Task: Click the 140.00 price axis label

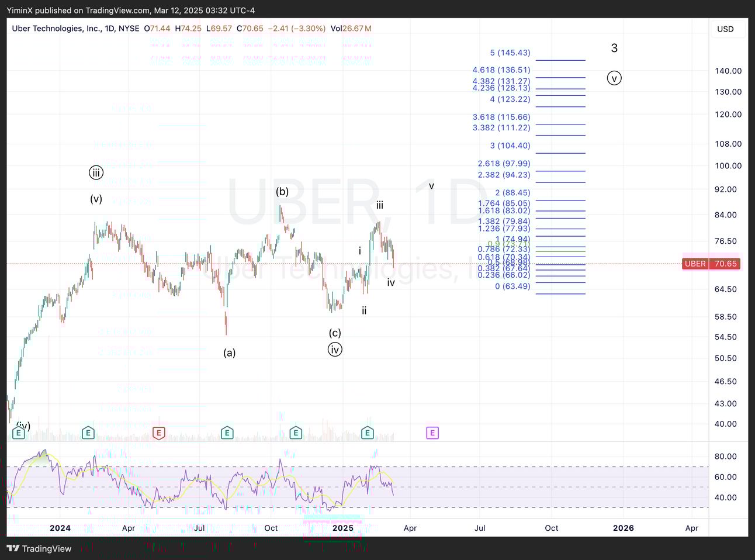Action: [x=728, y=71]
